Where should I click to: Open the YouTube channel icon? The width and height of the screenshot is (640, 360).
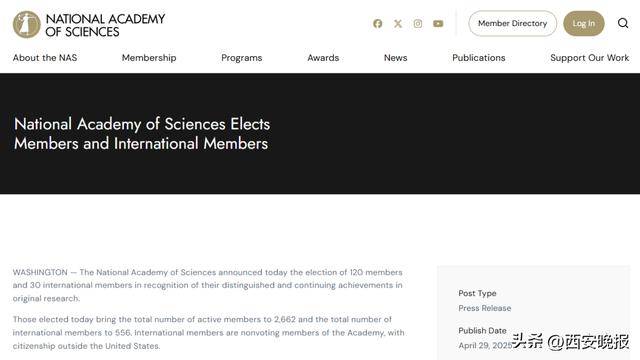coord(438,24)
